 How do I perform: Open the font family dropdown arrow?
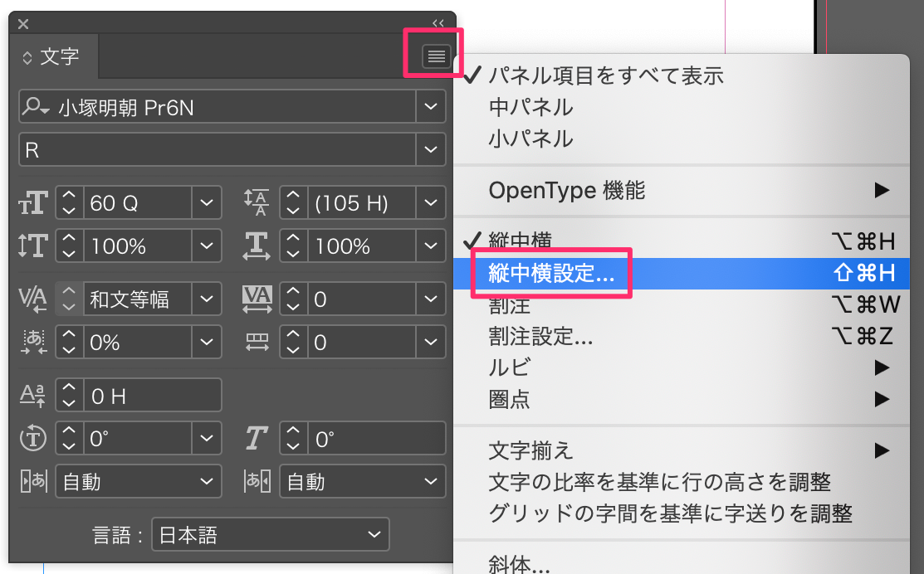(431, 106)
